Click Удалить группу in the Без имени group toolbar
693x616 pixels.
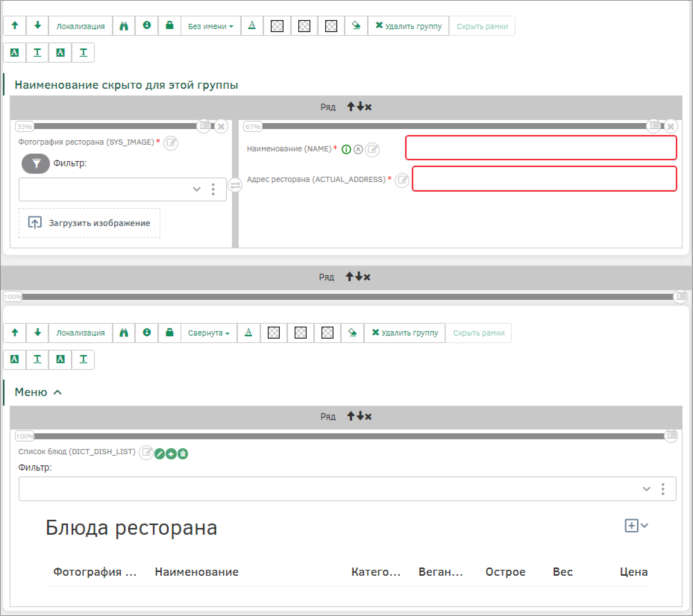click(x=408, y=26)
